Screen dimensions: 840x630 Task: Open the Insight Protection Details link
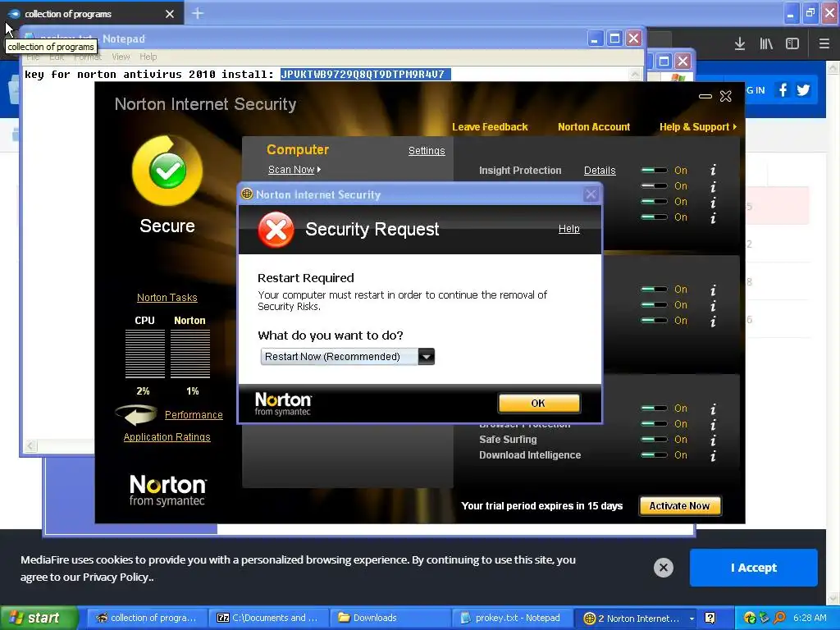pos(600,171)
